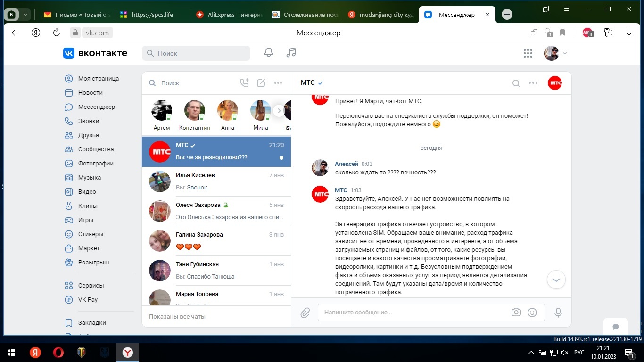
Task: Open browser downloads arrow
Action: click(x=629, y=33)
